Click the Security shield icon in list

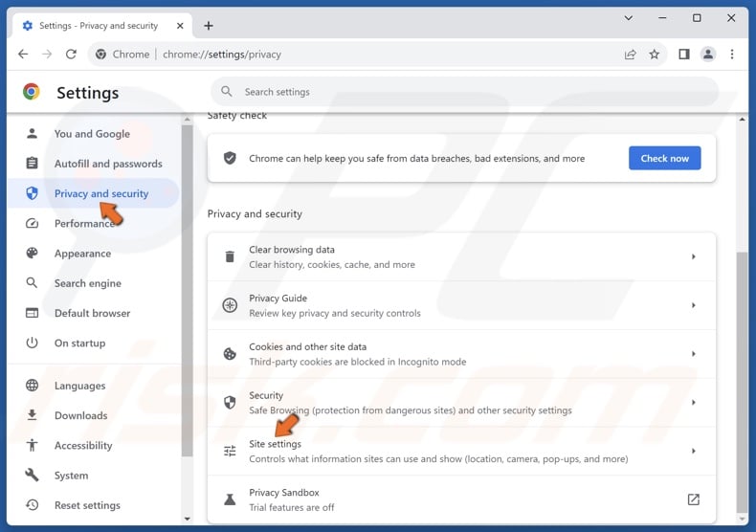point(230,402)
